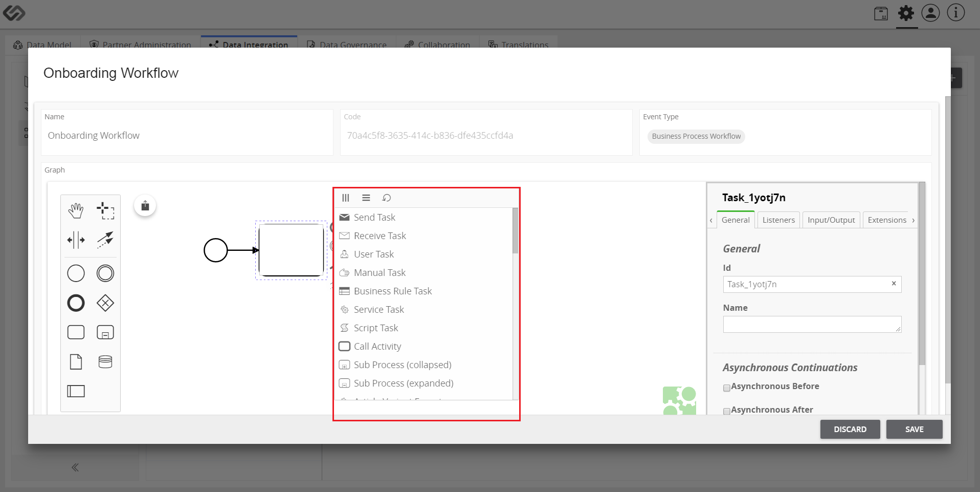Click the Business Process Workflow chip
Image resolution: width=980 pixels, height=492 pixels.
coord(696,136)
